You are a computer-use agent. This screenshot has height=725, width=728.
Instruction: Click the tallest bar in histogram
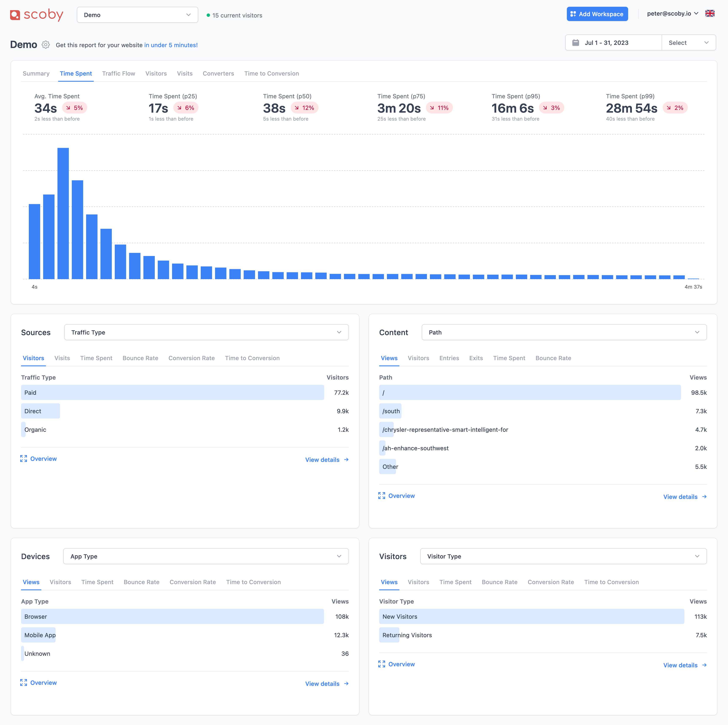pos(63,213)
